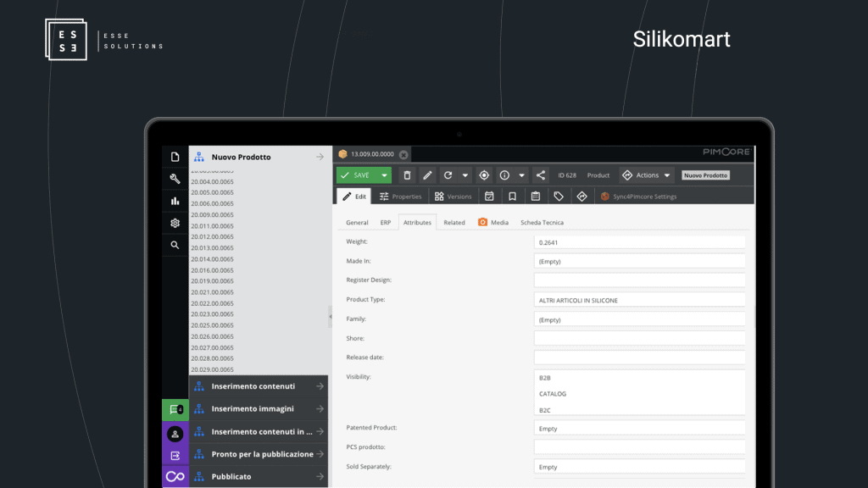Click the infinity Pimcore logo icon
The height and width of the screenshot is (488, 868).
tap(175, 476)
